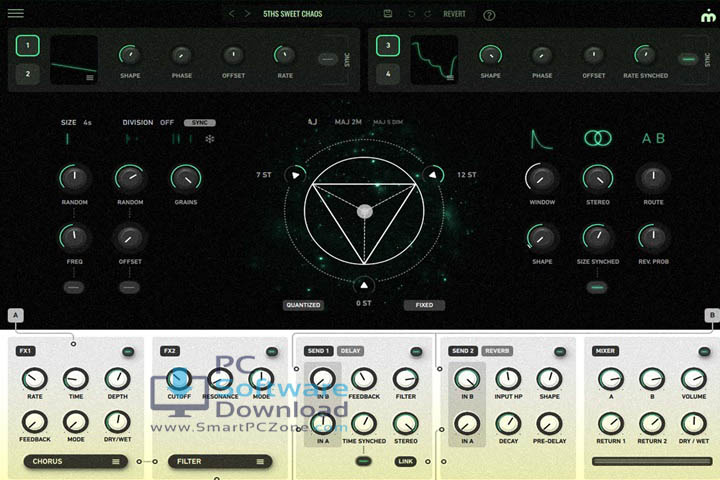Viewport: 720px width, 480px height.
Task: Open the hamburger main menu
Action: point(16,13)
